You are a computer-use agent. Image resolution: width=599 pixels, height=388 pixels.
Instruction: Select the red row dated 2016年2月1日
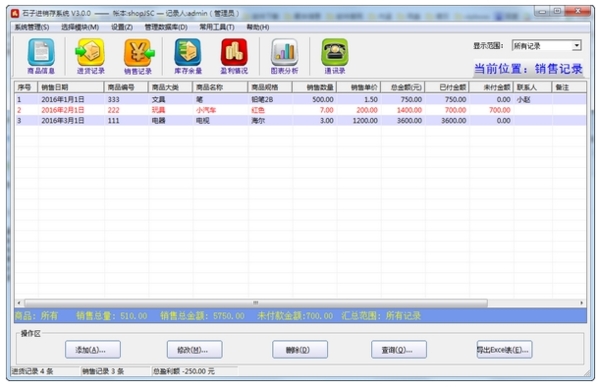point(300,110)
